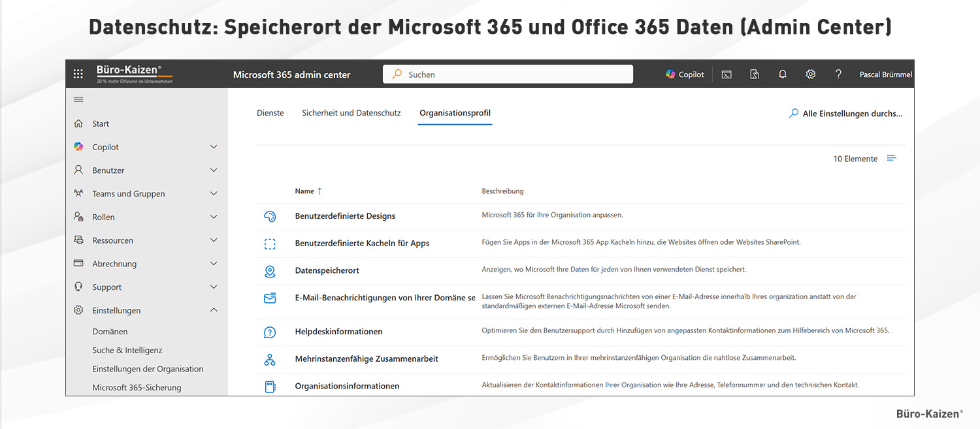Click the Helpdeskinformationen question bubble icon
The height and width of the screenshot is (429, 980).
[x=270, y=332]
